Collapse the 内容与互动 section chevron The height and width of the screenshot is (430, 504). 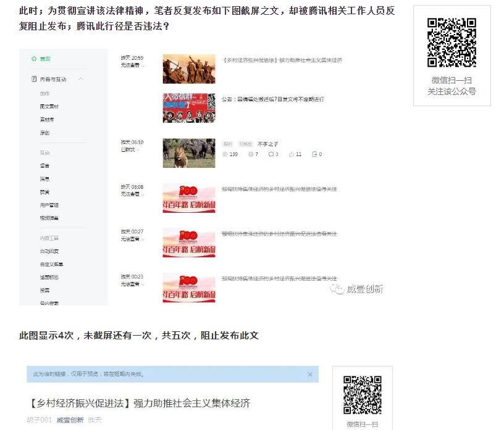[81, 79]
